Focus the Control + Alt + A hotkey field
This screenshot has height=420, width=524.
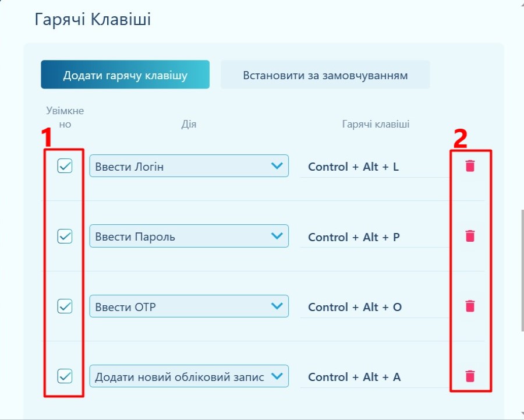(374, 377)
